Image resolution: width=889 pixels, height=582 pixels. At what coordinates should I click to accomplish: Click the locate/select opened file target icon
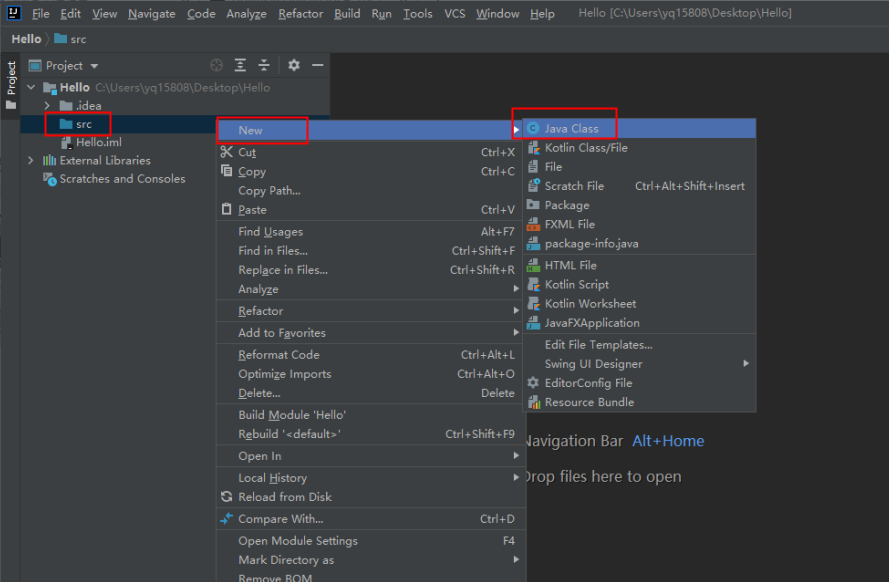[x=216, y=65]
